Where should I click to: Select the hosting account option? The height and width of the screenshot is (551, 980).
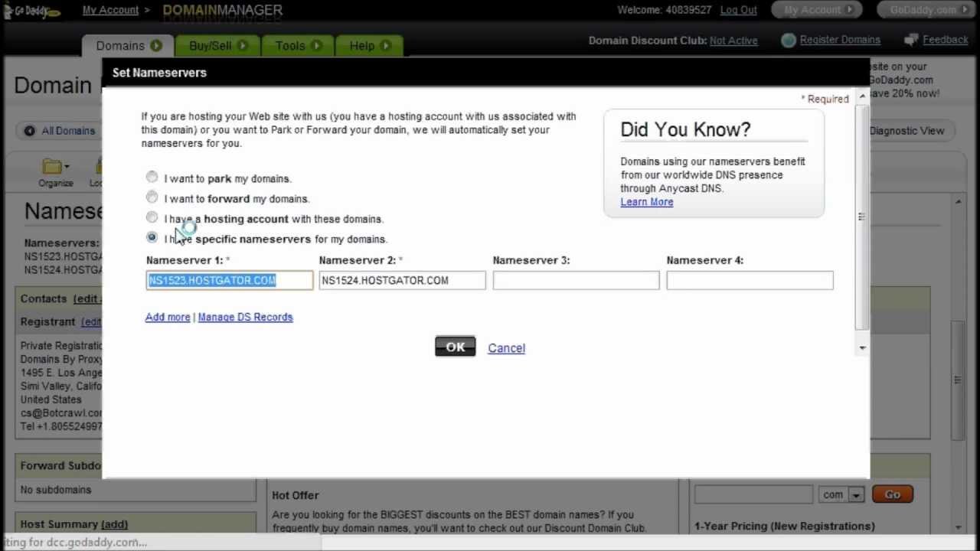(152, 218)
